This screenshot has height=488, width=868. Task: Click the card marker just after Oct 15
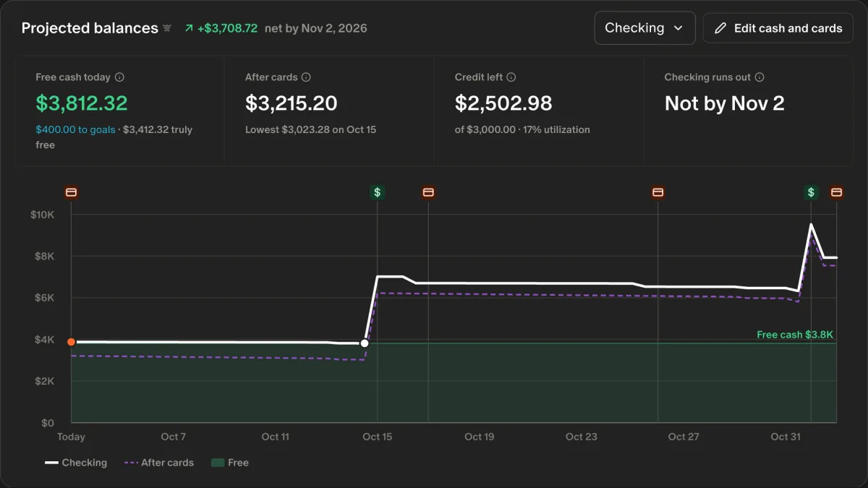pyautogui.click(x=428, y=192)
